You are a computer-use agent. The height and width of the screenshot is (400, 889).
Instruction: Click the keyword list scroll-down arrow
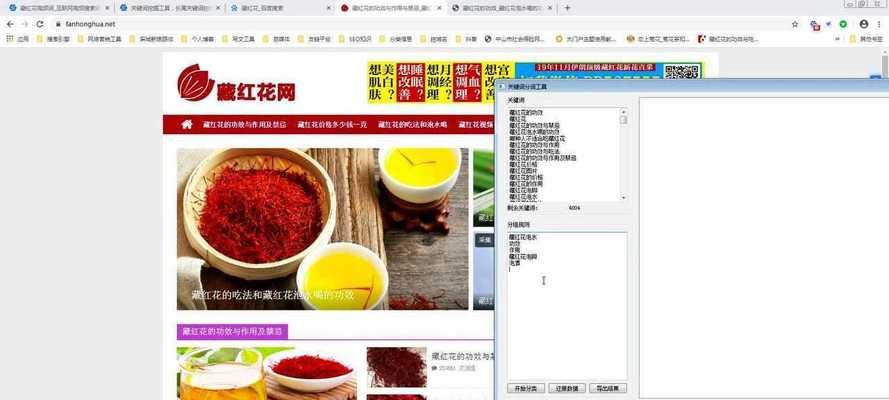pyautogui.click(x=624, y=198)
